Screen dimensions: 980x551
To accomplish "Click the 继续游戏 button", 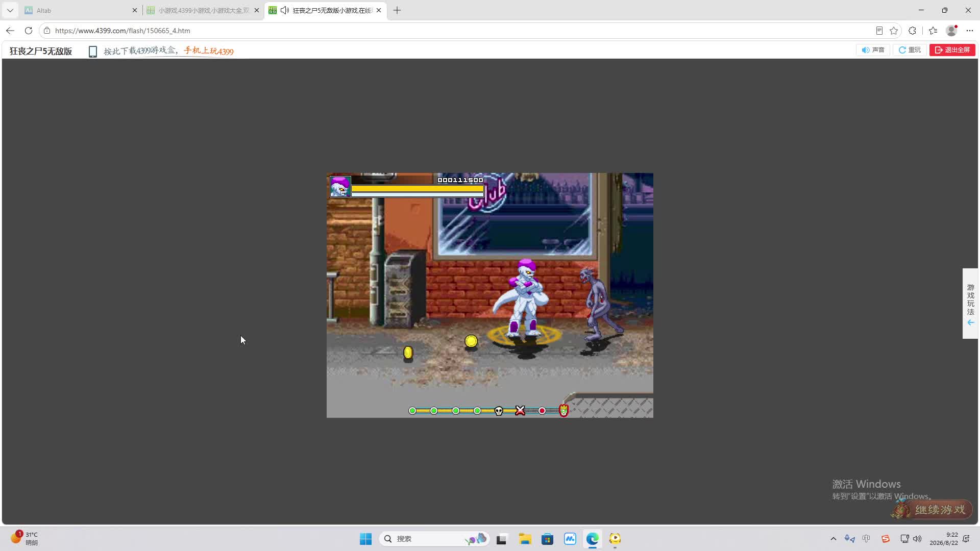I will (932, 510).
